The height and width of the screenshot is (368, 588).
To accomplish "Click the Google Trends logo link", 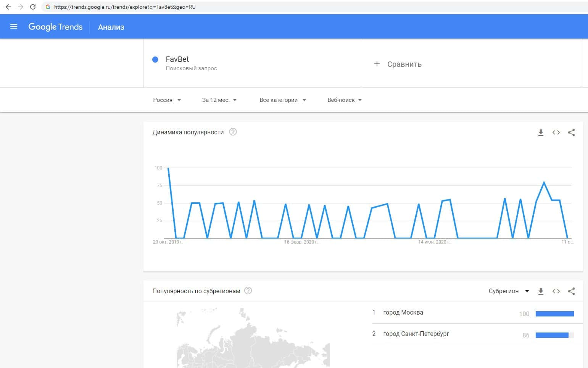I will click(56, 27).
